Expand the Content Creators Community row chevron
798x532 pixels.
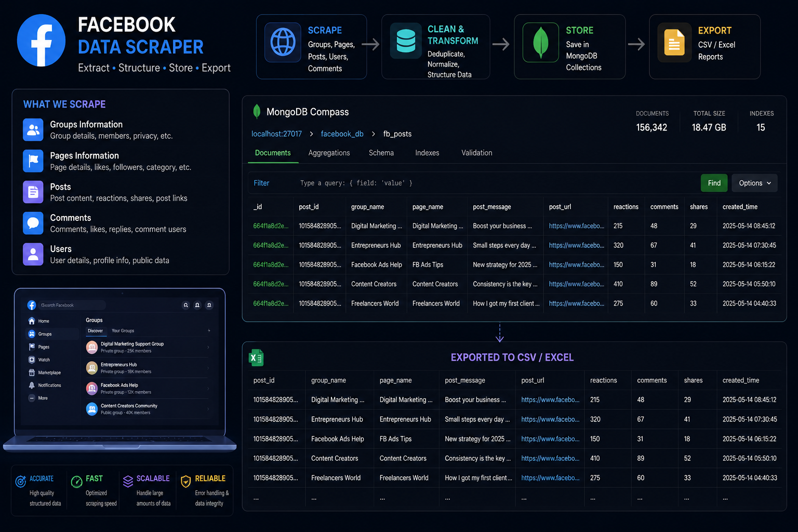pyautogui.click(x=208, y=409)
